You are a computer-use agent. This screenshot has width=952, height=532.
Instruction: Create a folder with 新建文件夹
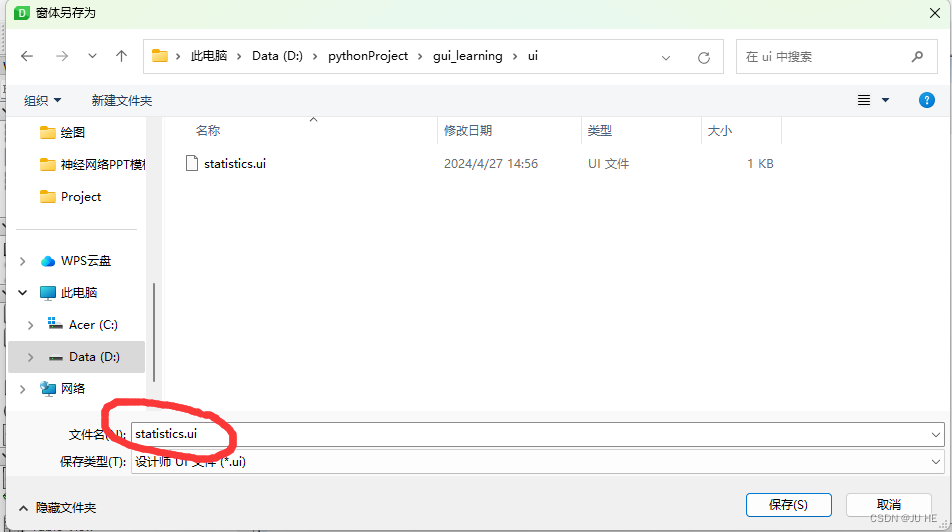[x=121, y=100]
